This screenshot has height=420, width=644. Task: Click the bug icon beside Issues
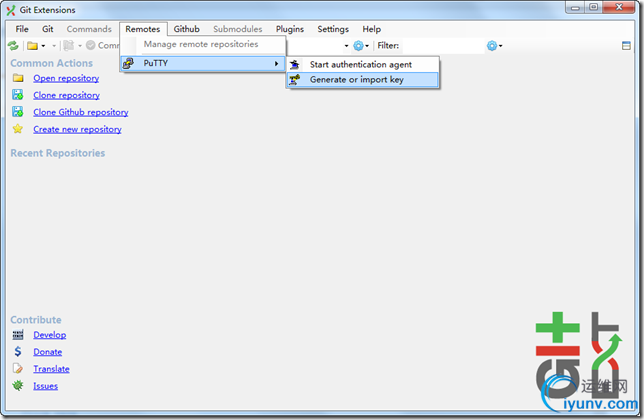(18, 386)
